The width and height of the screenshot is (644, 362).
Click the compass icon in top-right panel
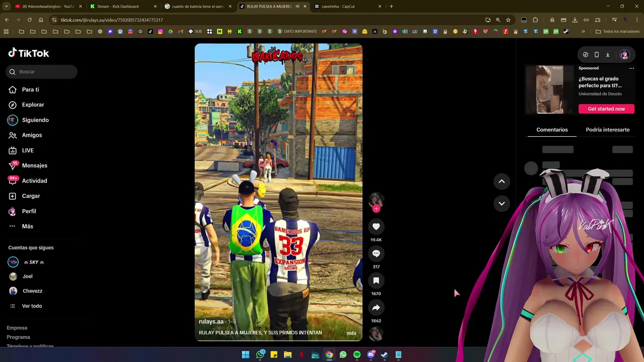coord(586,55)
